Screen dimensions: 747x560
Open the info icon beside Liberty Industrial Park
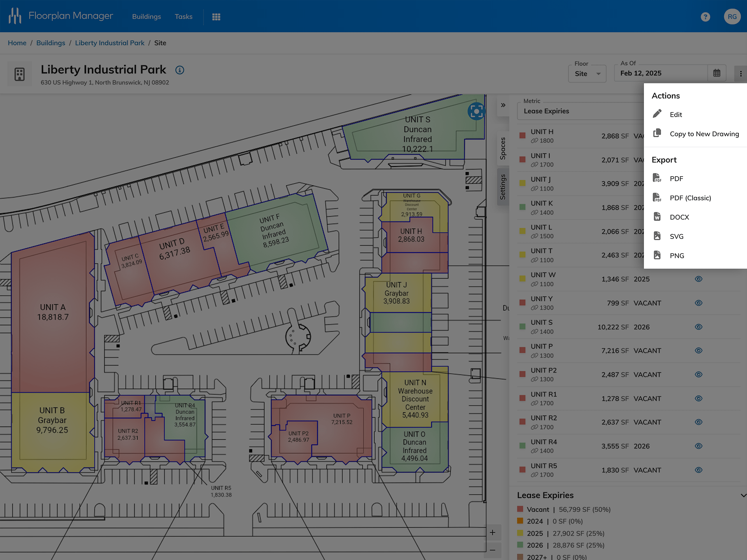[179, 70]
